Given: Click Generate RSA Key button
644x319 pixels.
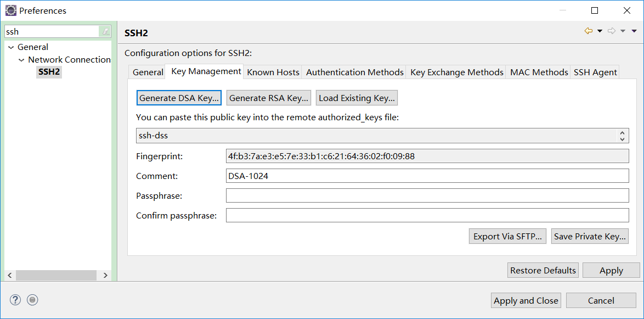Looking at the screenshot, I should [x=269, y=98].
